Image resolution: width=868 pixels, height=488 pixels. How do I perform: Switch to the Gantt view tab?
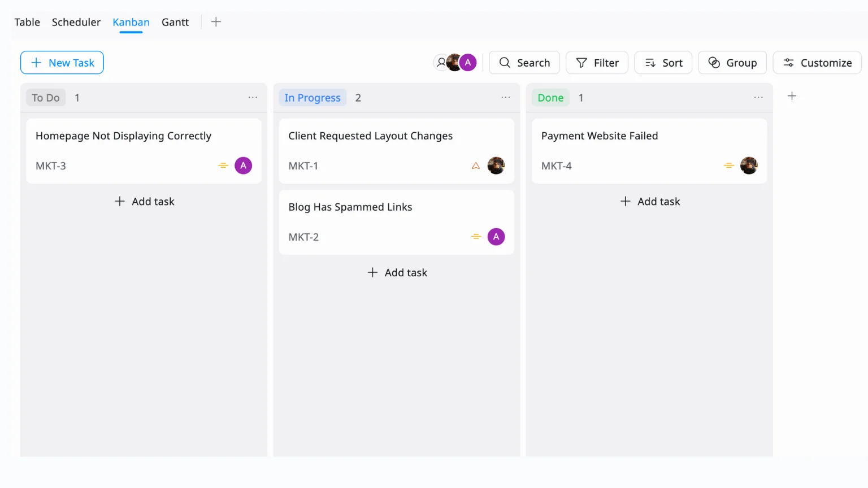pos(175,22)
